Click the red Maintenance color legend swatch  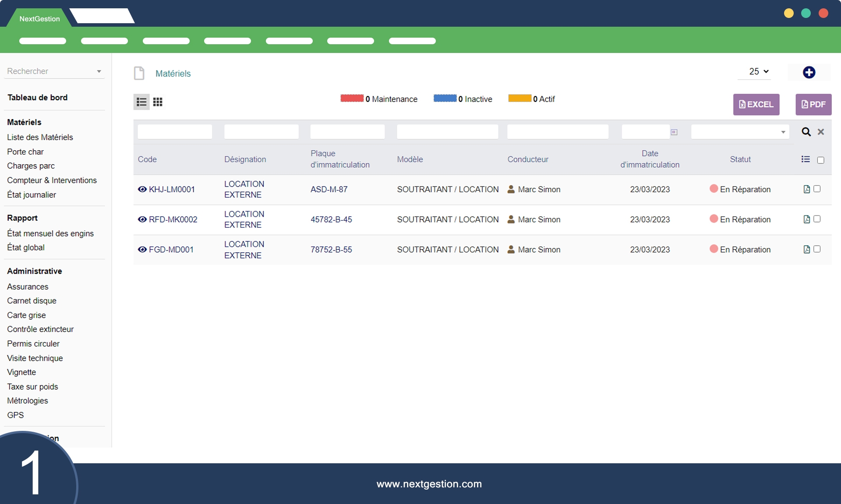[352, 99]
